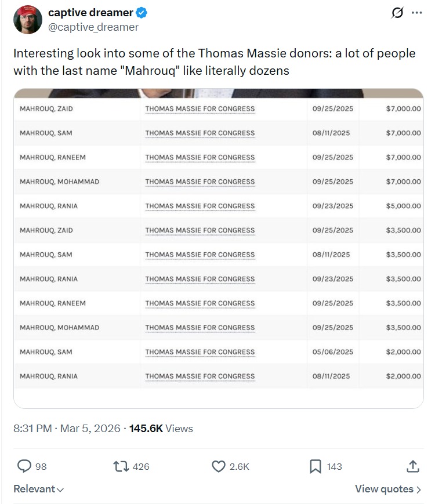The width and height of the screenshot is (435, 504).
Task: Open the Relevant sort dropdown
Action: point(38,489)
